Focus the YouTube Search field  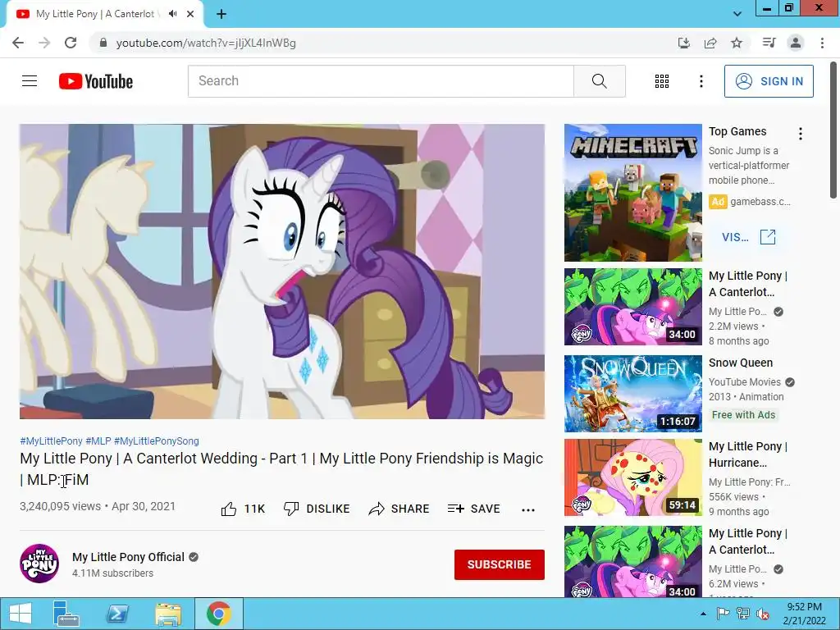[381, 81]
